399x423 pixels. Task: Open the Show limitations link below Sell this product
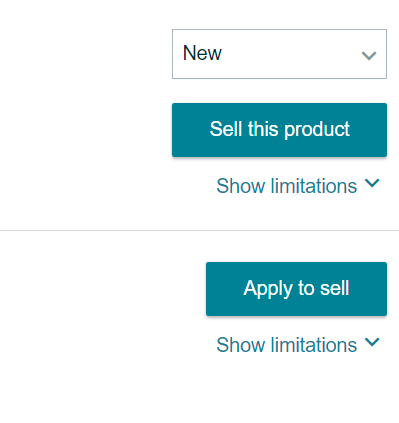(x=298, y=186)
